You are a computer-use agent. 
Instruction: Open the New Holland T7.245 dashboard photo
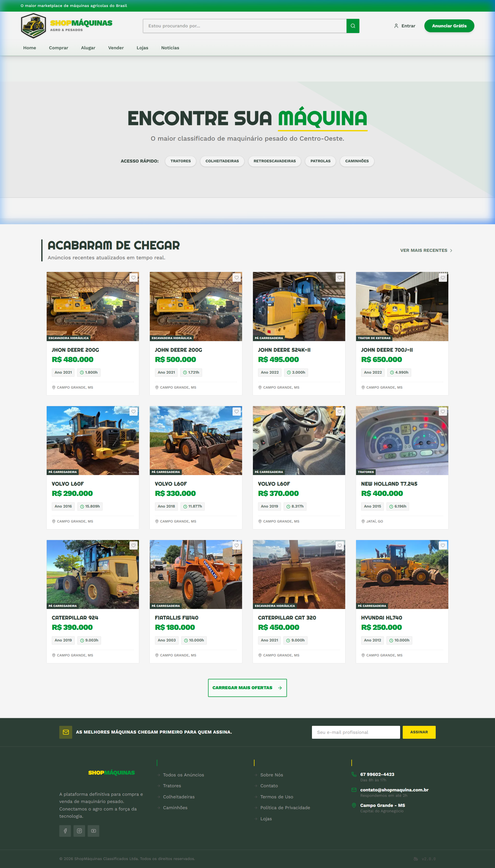coord(402,440)
